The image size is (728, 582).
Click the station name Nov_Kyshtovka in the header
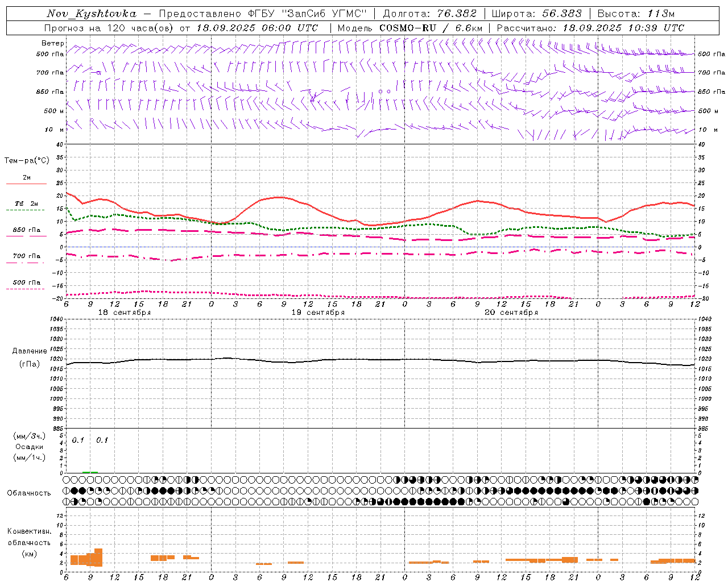tap(92, 14)
